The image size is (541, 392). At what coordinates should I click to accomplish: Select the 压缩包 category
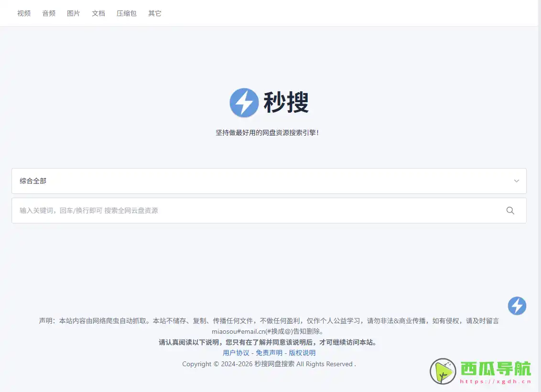pos(126,13)
